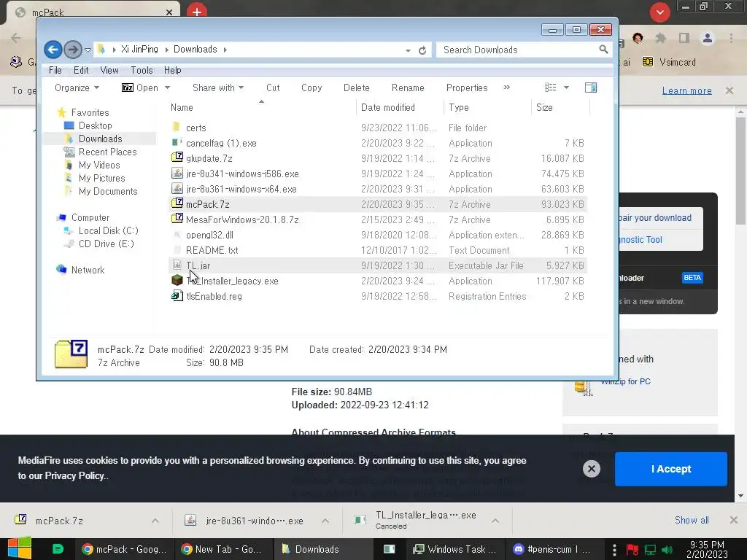Click the search magnifier icon in Explorer
This screenshot has height=560, width=747.
pos(603,50)
